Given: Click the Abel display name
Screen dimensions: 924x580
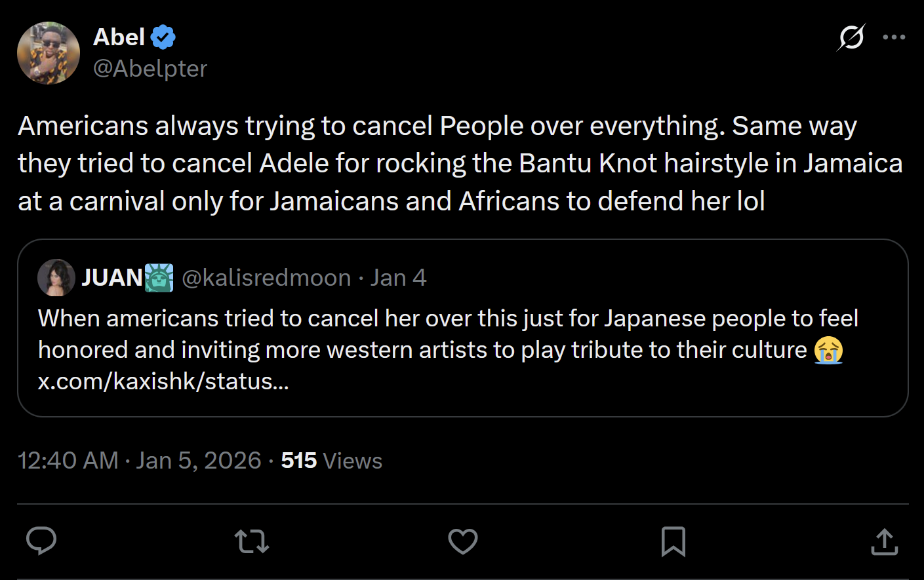Looking at the screenshot, I should coord(119,37).
